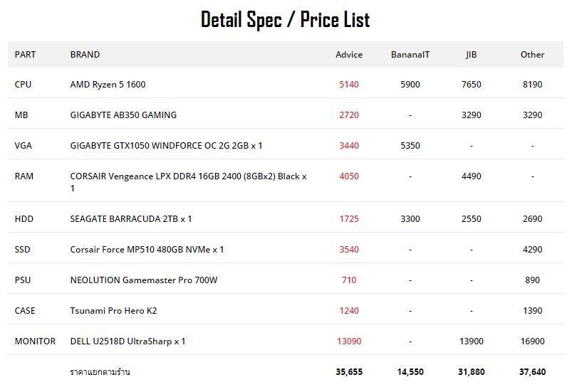572x392 pixels.
Task: Click the Detail Spec / Price List heading
Action: click(285, 20)
